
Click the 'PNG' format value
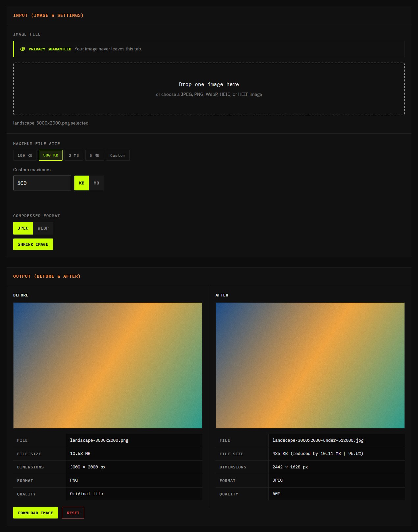click(x=74, y=480)
